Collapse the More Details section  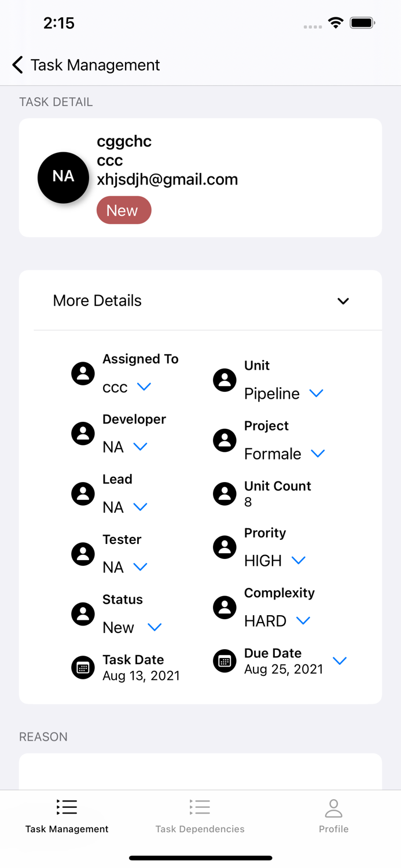click(343, 301)
